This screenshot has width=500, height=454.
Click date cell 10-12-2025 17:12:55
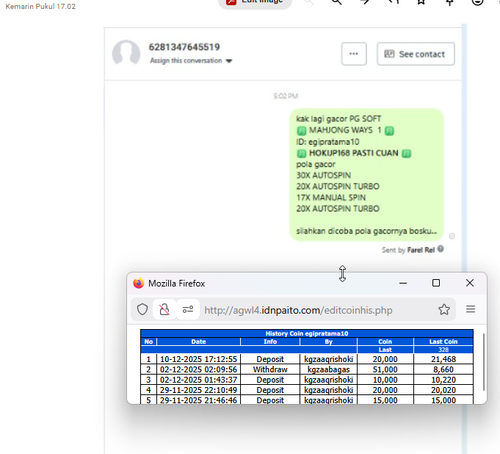point(198,359)
